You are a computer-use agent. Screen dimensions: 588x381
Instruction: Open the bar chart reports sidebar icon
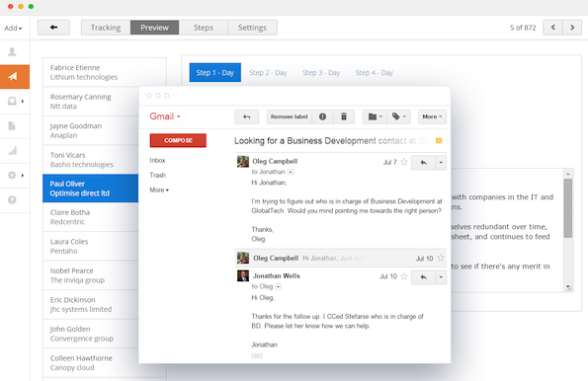point(13,151)
